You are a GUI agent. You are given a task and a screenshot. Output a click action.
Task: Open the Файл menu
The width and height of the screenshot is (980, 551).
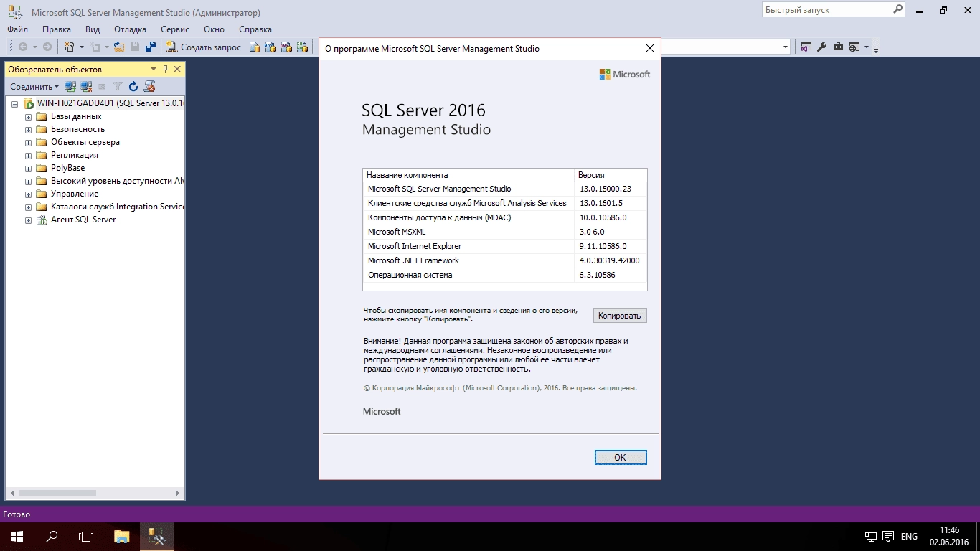[18, 29]
